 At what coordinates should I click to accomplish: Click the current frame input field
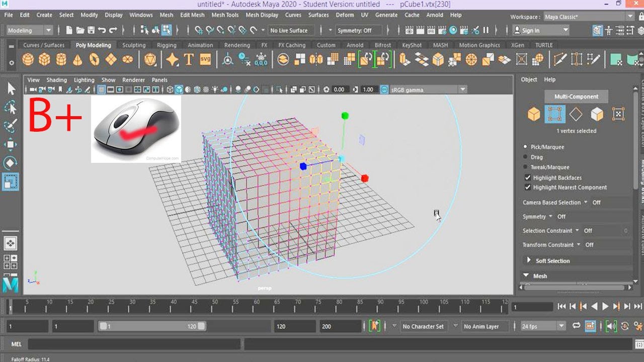pos(532,307)
